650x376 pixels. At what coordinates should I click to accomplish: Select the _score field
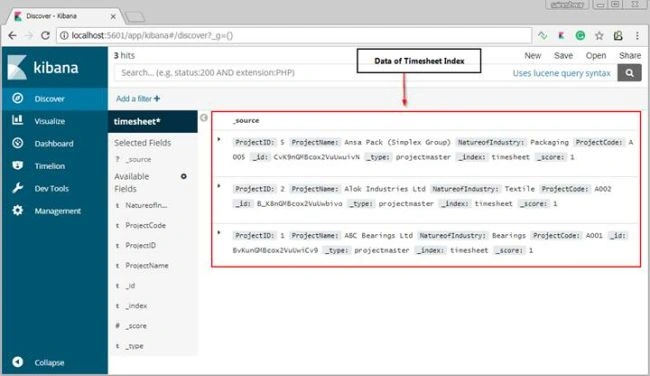click(136, 326)
